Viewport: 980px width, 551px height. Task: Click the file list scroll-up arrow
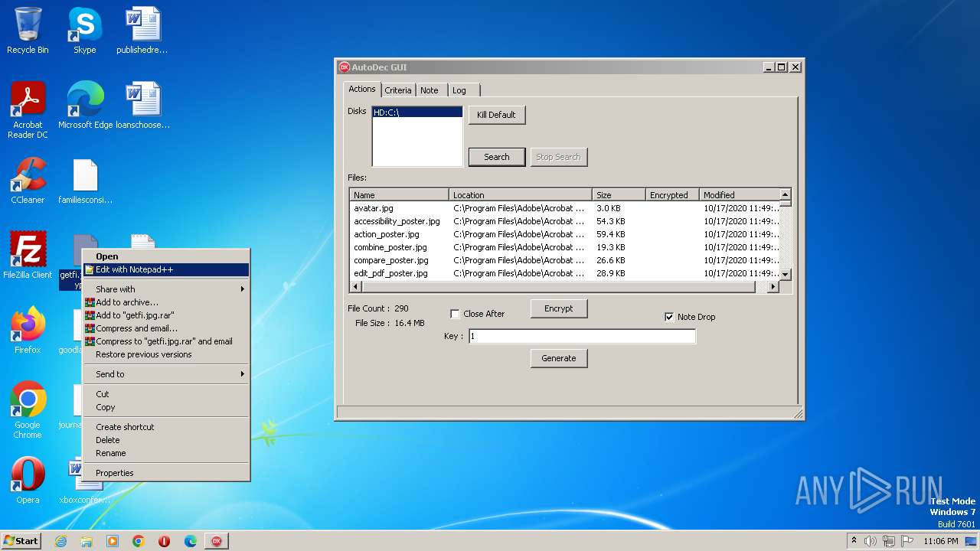pos(785,195)
